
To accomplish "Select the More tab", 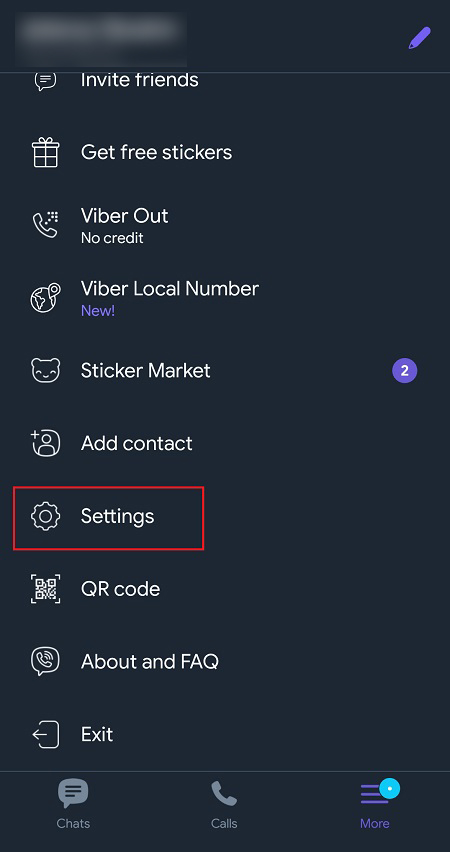I will tap(376, 804).
